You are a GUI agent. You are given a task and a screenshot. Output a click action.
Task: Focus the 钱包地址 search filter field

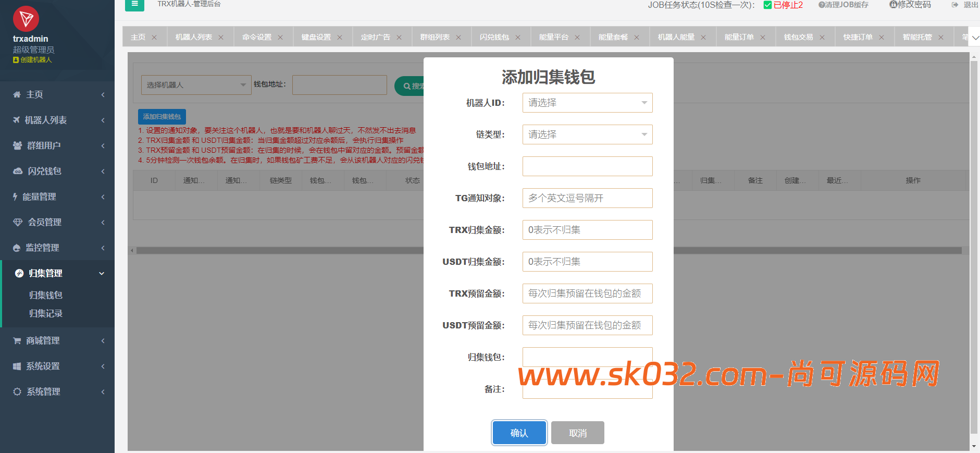pos(340,85)
